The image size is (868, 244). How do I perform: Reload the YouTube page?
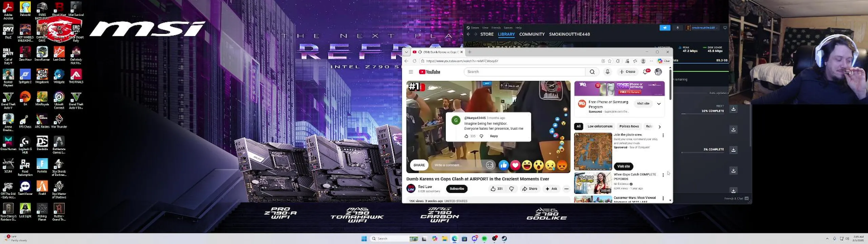pyautogui.click(x=414, y=61)
